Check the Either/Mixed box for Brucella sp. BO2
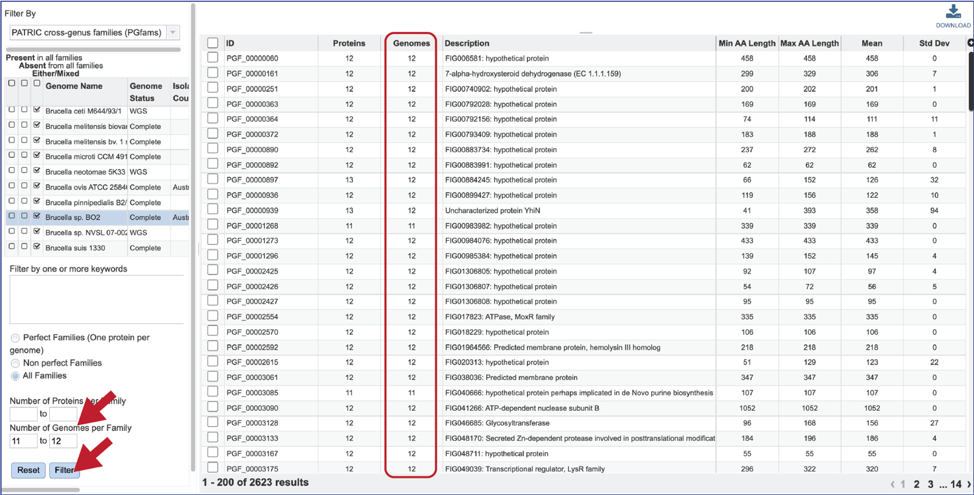This screenshot has height=495, width=974. click(x=37, y=217)
